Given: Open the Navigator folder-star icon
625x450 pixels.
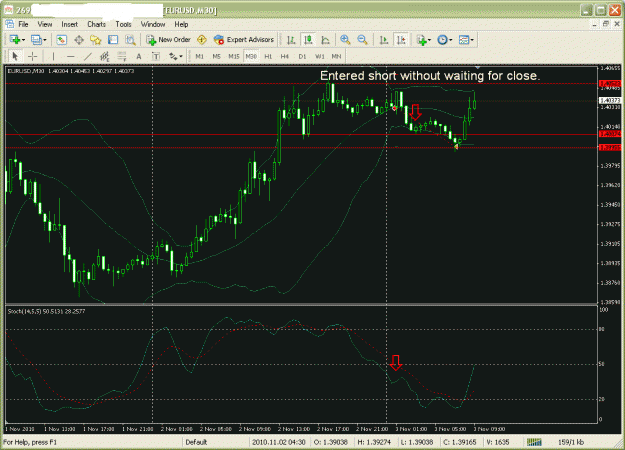Looking at the screenshot, I should pos(96,39).
